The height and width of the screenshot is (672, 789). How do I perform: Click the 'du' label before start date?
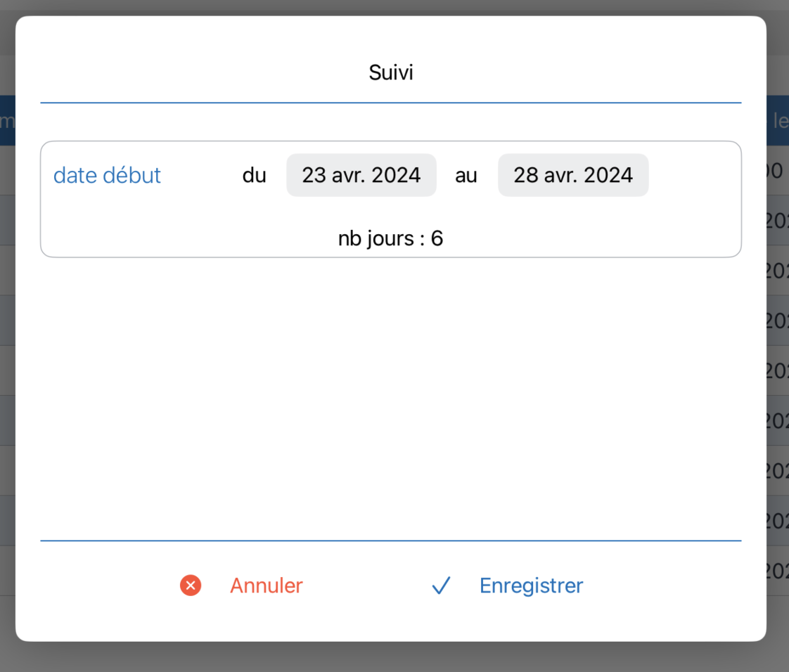click(x=254, y=176)
